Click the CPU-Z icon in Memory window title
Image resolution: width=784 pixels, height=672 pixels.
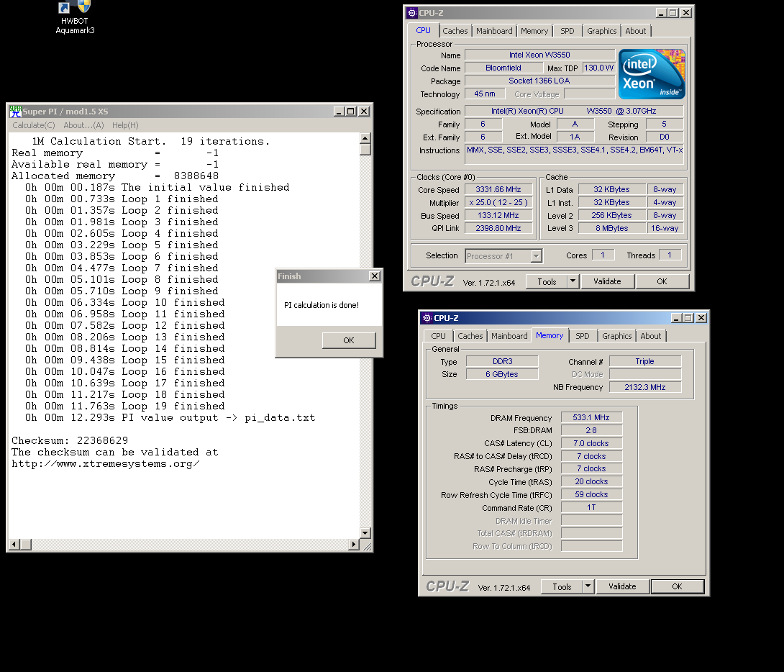[427, 317]
